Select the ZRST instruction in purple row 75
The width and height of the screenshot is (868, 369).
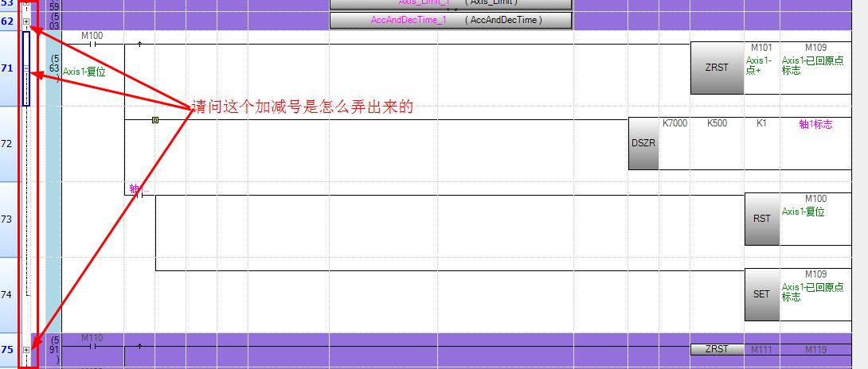coord(716,349)
